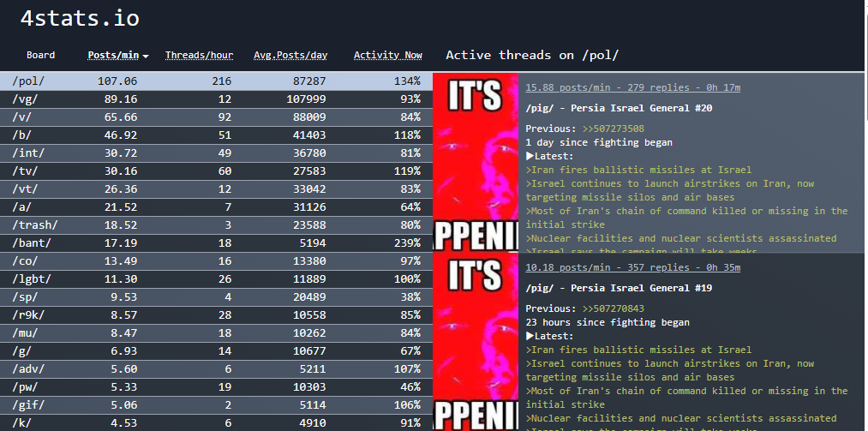This screenshot has height=431, width=868.
Task: Click the 87287 avg posts value
Action: point(308,81)
